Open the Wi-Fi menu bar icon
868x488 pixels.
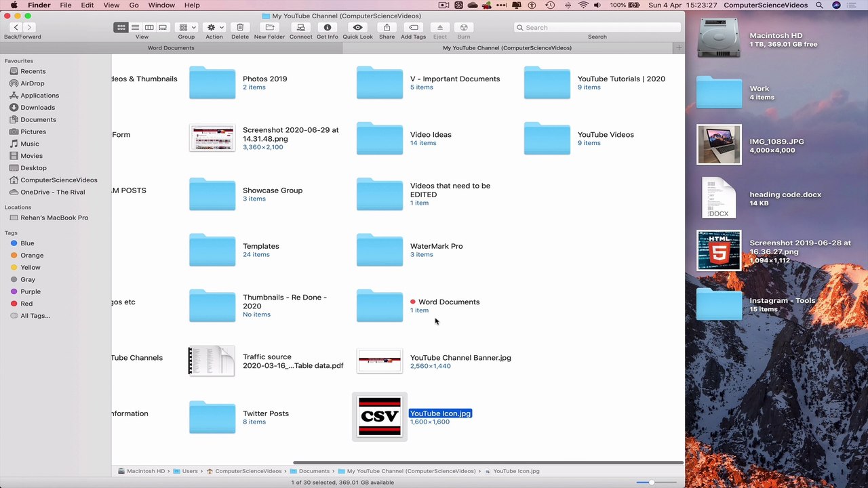click(584, 5)
